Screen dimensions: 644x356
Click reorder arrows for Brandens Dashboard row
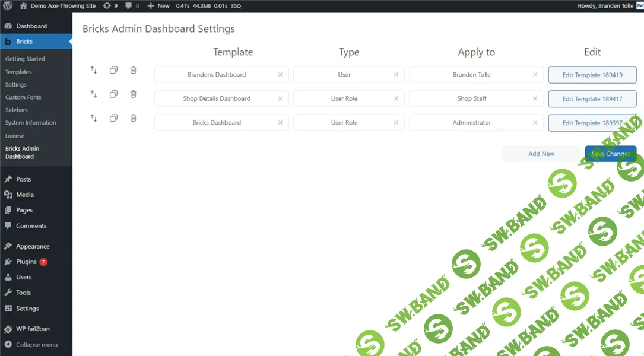(x=94, y=70)
